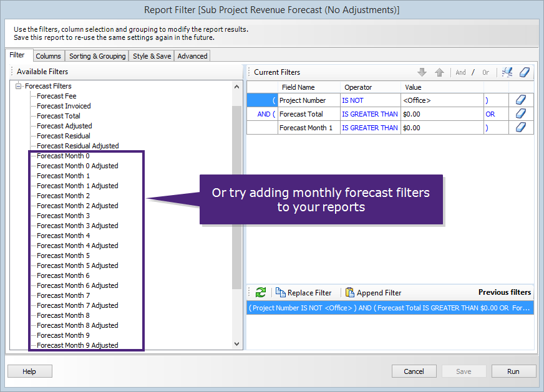The image size is (544, 392).
Task: Select Forecast Month 3 in available filters
Action: point(63,216)
